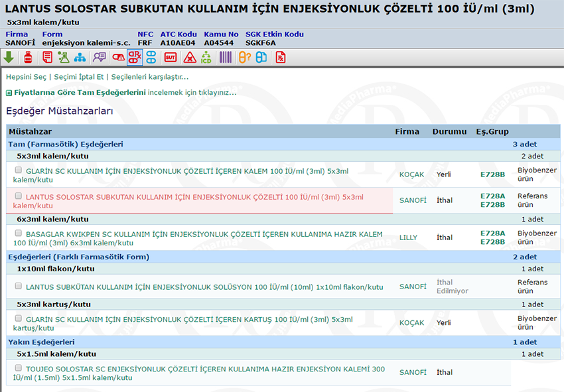
Task: Click the red medicine bottle icon
Action: (28, 57)
